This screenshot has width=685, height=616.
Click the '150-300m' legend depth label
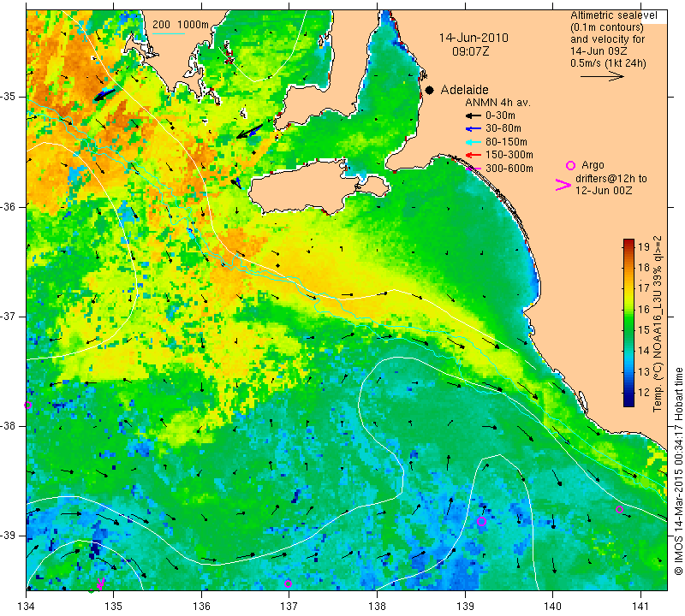click(x=509, y=155)
